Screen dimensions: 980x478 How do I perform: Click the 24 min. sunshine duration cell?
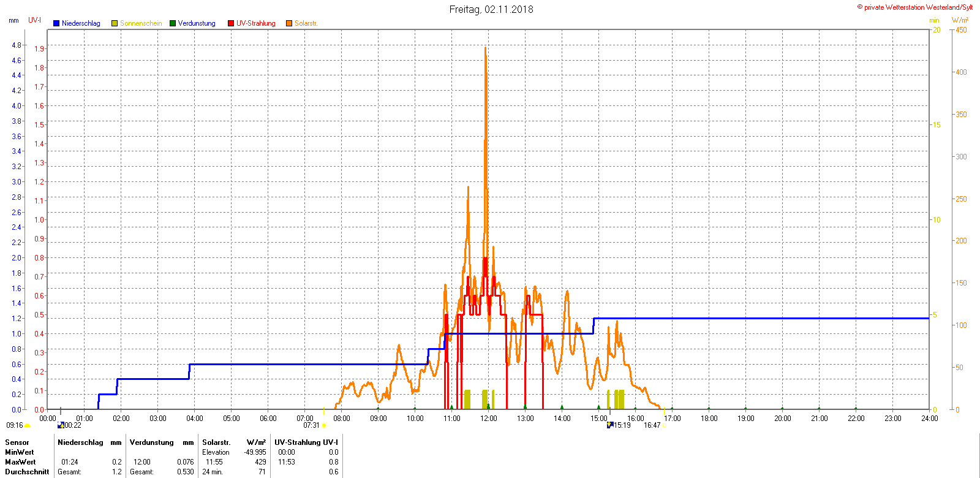pos(213,472)
